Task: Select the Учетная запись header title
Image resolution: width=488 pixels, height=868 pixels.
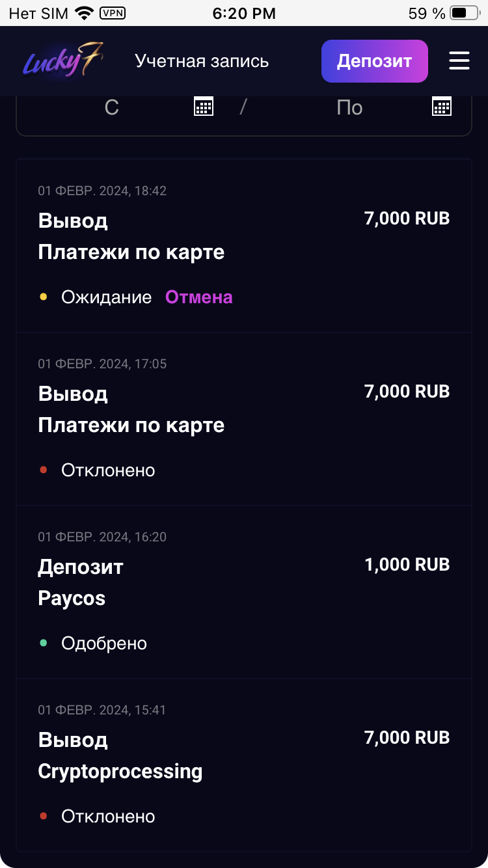Action: [x=202, y=61]
